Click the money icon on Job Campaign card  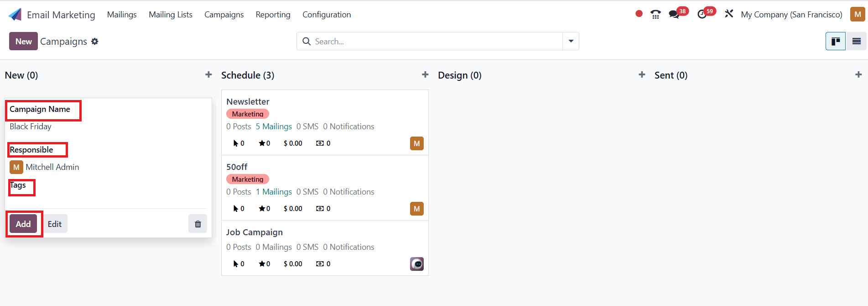(x=320, y=264)
